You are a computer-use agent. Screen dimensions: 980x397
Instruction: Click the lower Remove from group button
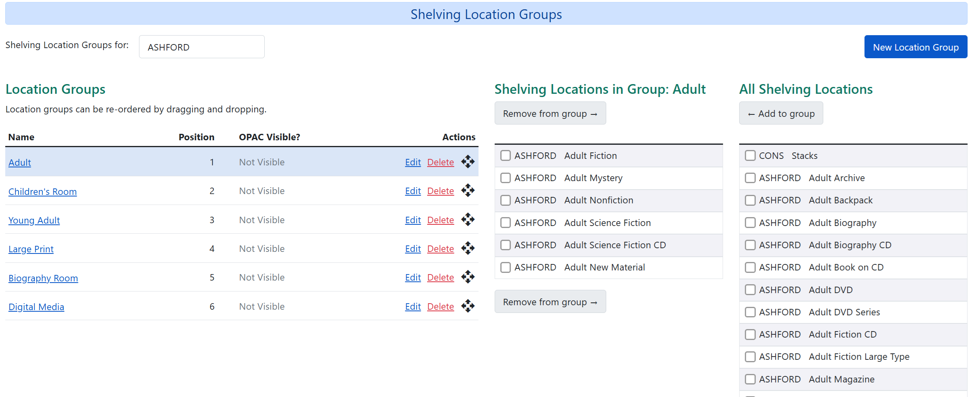click(x=550, y=302)
